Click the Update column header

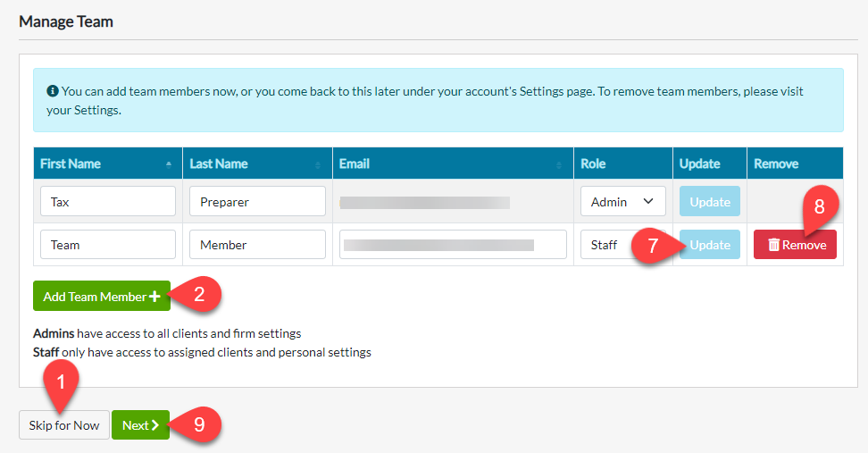coord(710,164)
